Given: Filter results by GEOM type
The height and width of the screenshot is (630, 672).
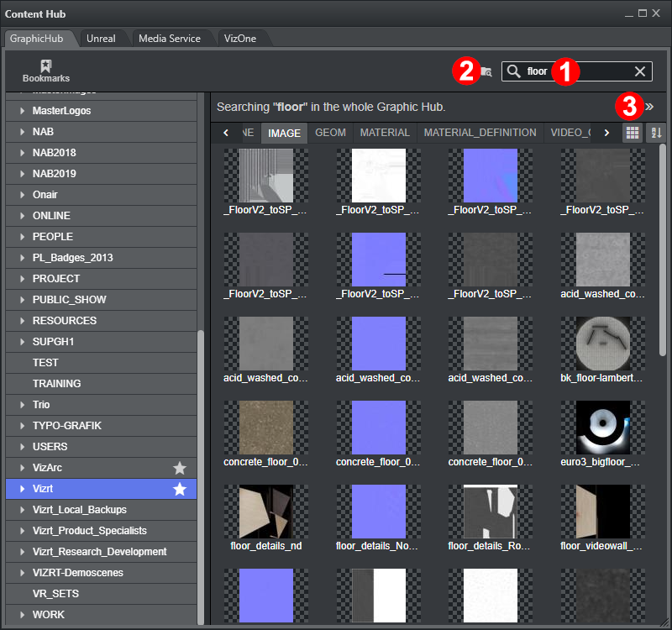Looking at the screenshot, I should 330,133.
